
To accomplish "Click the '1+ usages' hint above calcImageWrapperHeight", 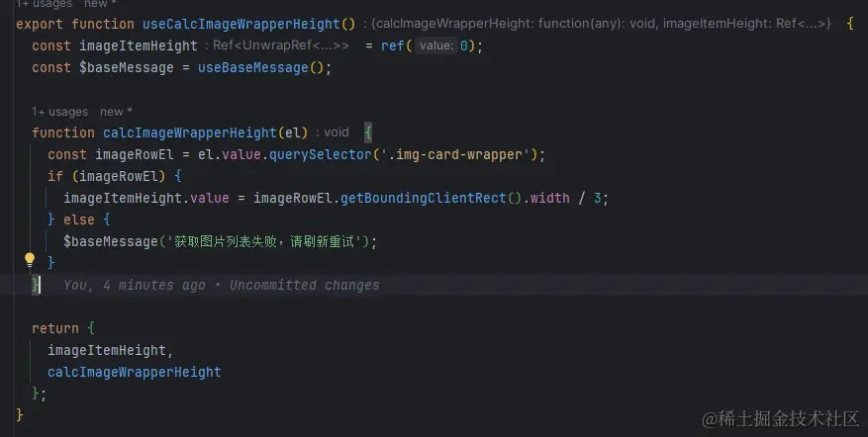I will [x=59, y=112].
